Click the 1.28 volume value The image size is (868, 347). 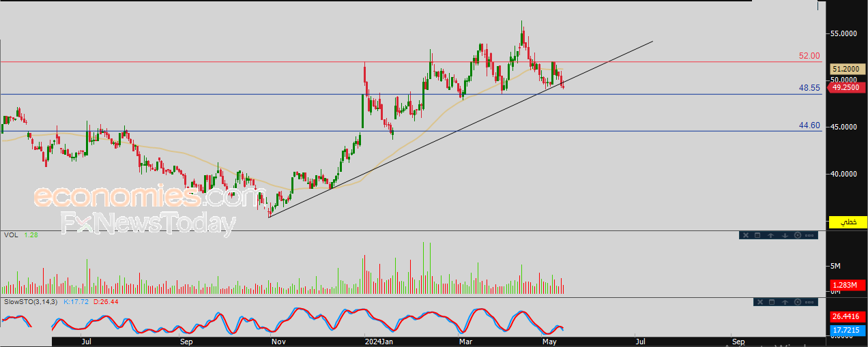click(x=31, y=235)
